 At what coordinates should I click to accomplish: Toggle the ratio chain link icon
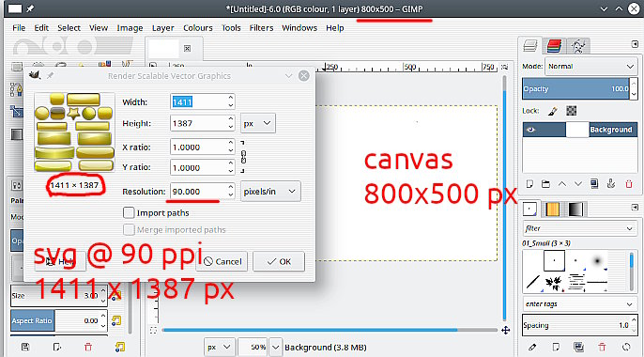pos(243,157)
